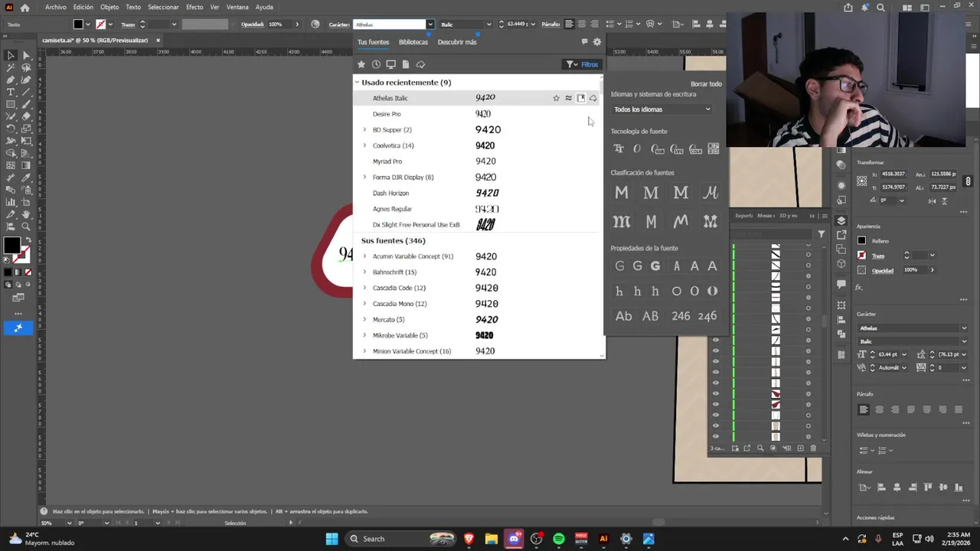Screen dimensions: 980x551
Task: Collapse Usado recientemente section
Action: (357, 82)
